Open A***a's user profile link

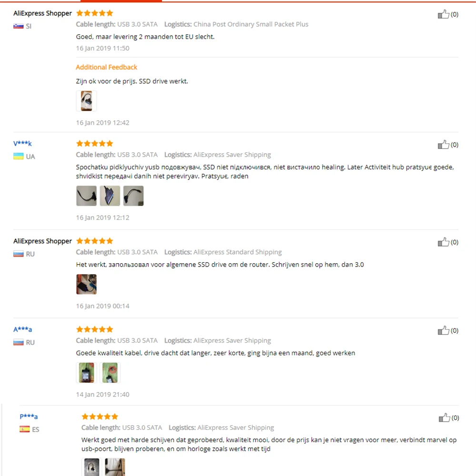(x=22, y=329)
